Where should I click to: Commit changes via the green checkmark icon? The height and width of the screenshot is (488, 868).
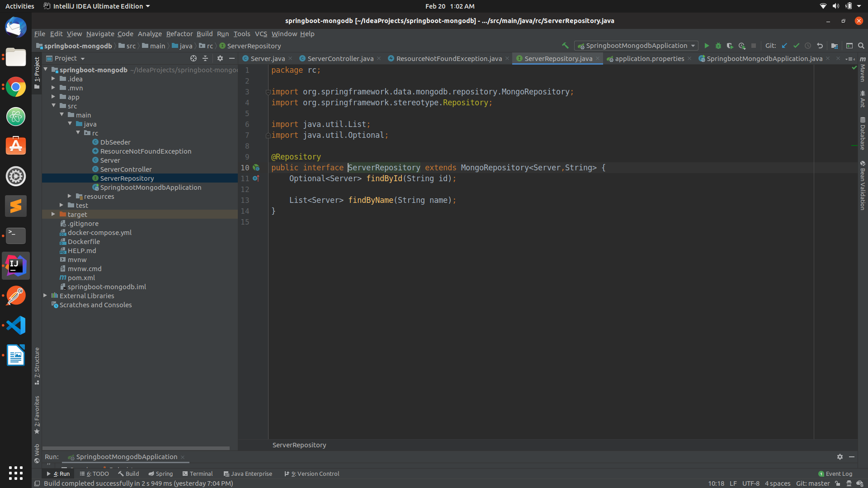coord(797,46)
